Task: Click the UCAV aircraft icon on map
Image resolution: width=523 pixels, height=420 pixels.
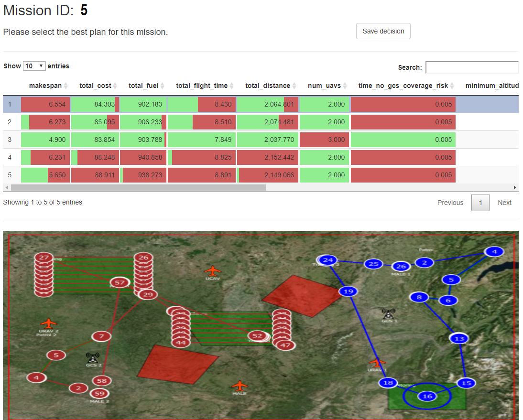Action: [x=212, y=271]
